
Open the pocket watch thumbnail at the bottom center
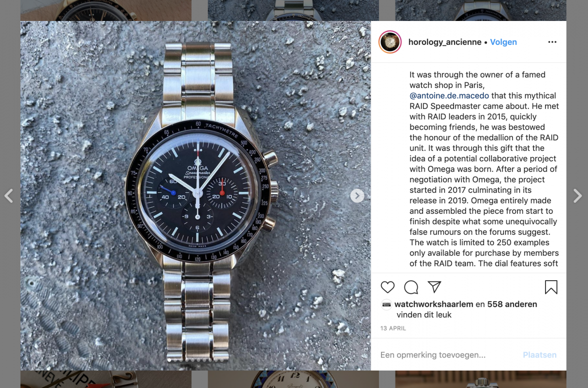pos(293,379)
